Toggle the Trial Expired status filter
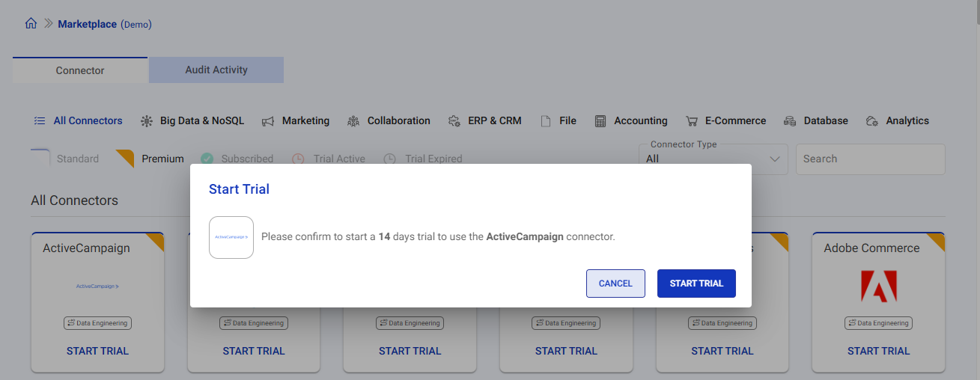Screen dimensions: 980x380 (422, 159)
